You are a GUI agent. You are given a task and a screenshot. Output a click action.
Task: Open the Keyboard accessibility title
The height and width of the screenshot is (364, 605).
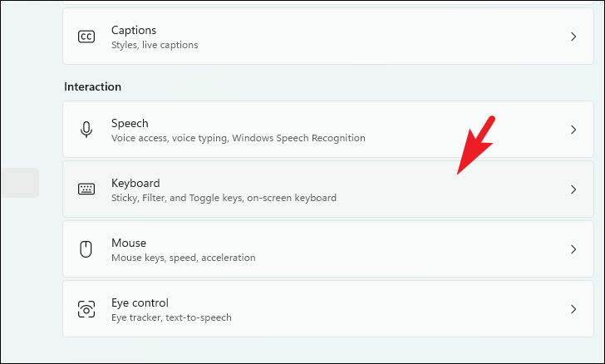[x=135, y=183]
